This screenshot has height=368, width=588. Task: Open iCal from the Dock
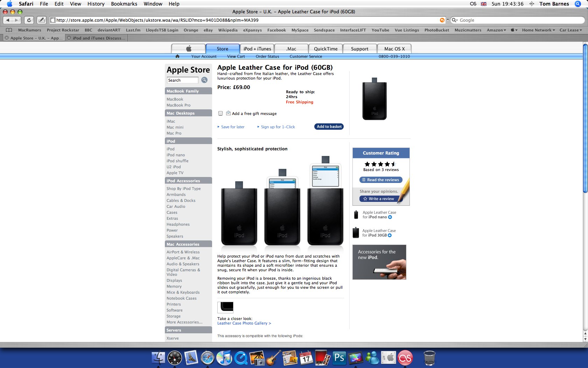point(306,357)
